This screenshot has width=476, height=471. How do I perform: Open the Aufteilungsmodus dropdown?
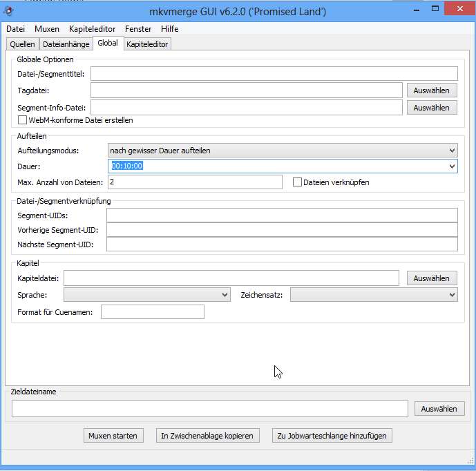[283, 151]
